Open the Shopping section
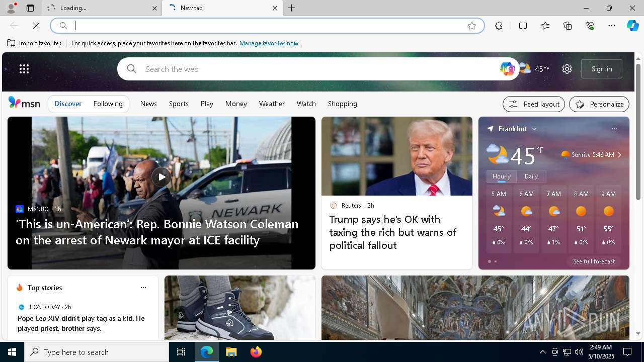Image resolution: width=644 pixels, height=362 pixels. coord(343,104)
